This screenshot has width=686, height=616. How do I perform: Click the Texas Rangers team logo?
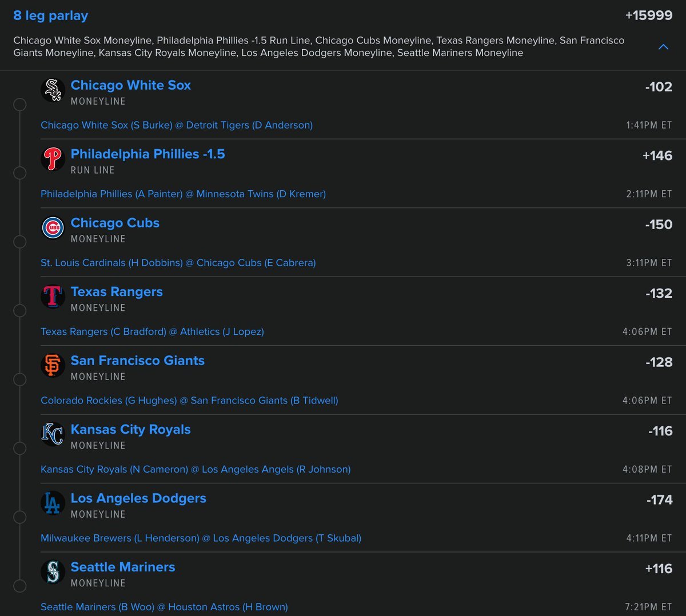(x=53, y=297)
